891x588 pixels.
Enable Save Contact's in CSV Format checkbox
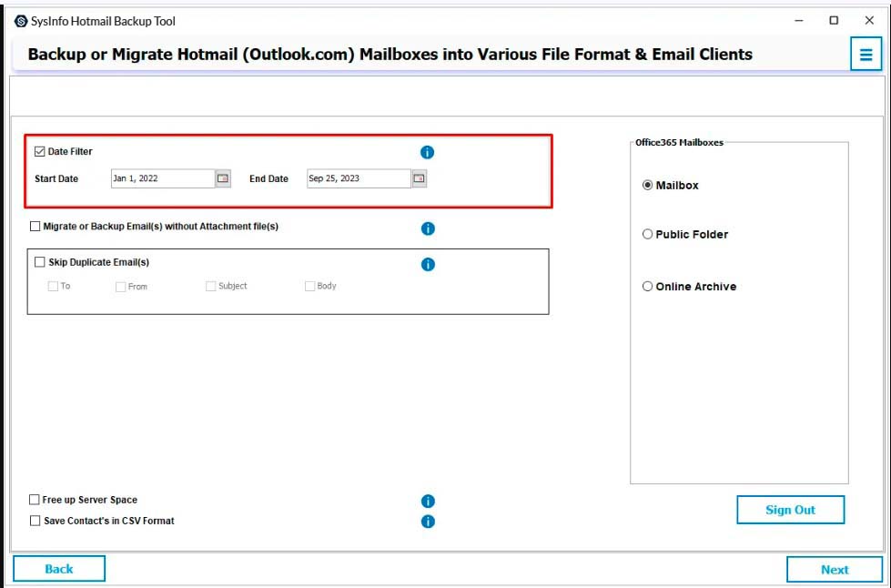(x=35, y=521)
